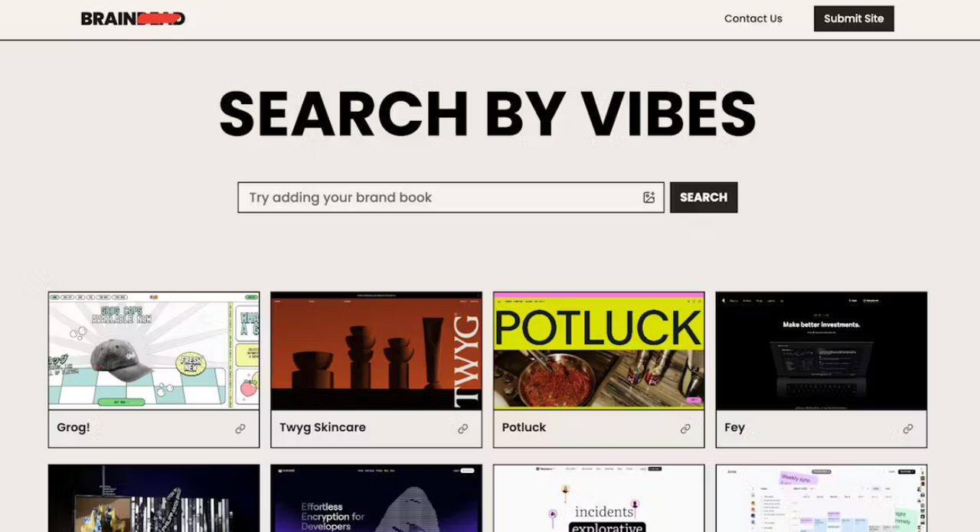Screen dimensions: 980x532
Task: Open the Contact Us page
Action: pos(753,18)
